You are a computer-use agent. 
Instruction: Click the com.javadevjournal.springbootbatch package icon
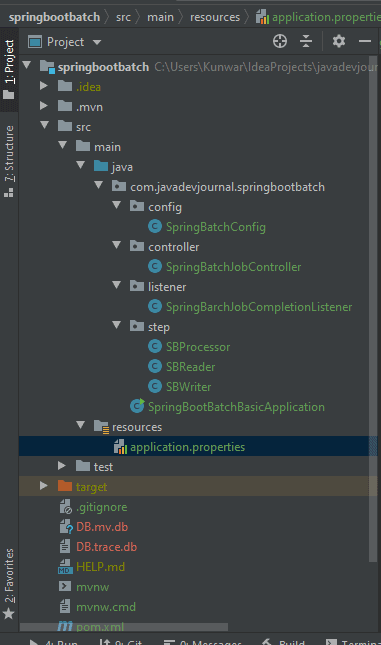click(119, 186)
